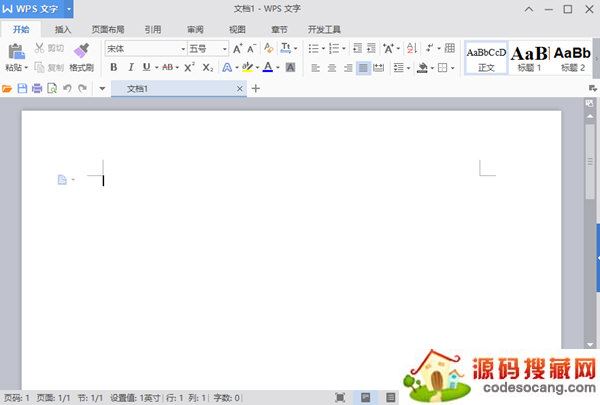Toggle underline formatting
This screenshot has width=600, height=405.
(146, 67)
